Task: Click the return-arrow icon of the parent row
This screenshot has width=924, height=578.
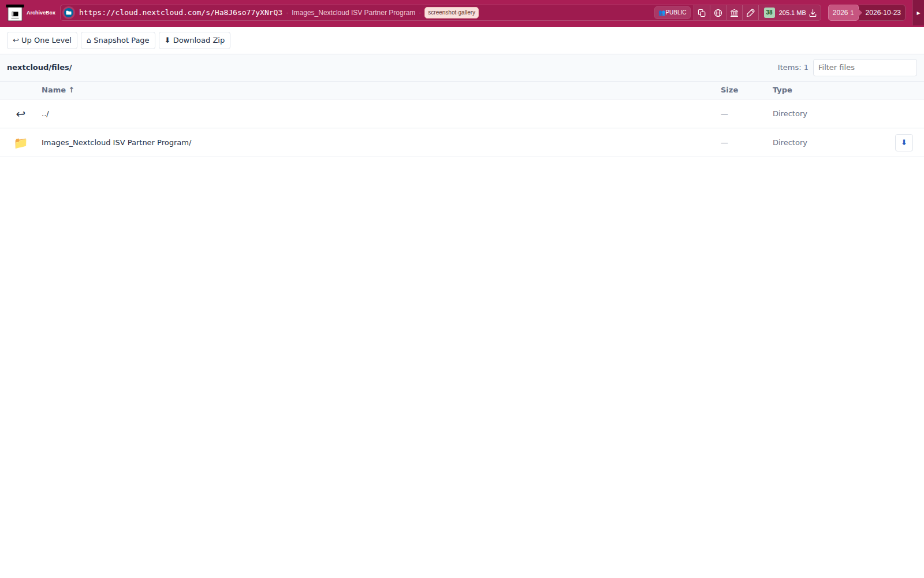Action: 21,114
